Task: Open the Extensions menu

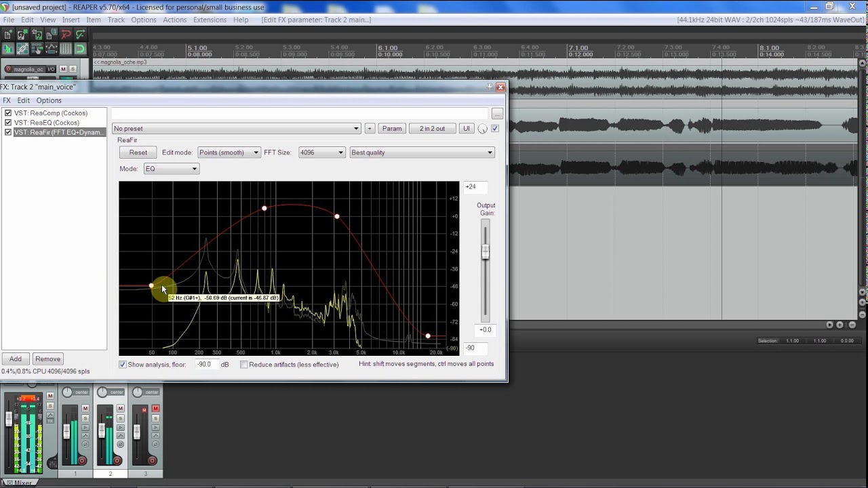Action: [x=210, y=20]
